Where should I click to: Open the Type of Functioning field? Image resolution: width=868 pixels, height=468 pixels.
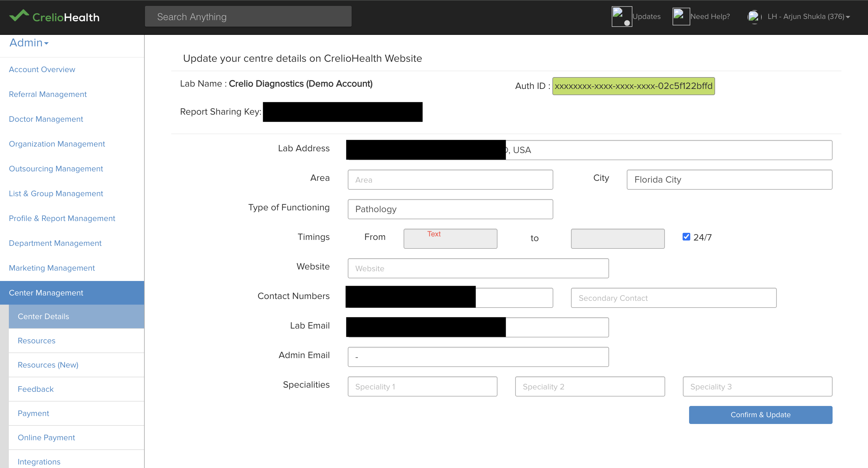coord(450,209)
